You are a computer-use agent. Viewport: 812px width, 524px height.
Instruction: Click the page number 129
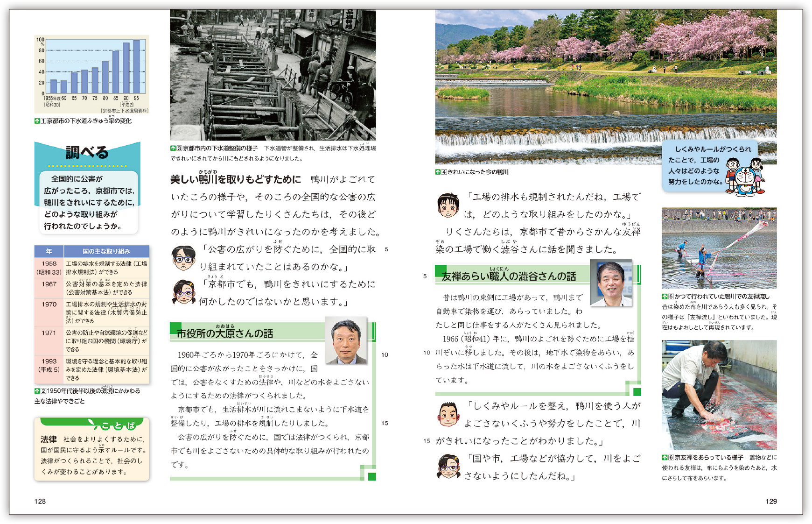click(x=771, y=501)
